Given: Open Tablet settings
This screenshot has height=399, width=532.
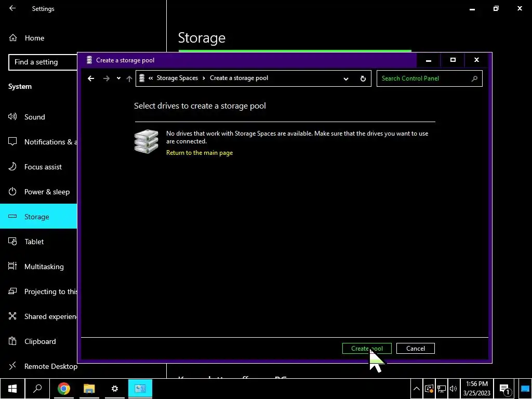Looking at the screenshot, I should click(38, 242).
